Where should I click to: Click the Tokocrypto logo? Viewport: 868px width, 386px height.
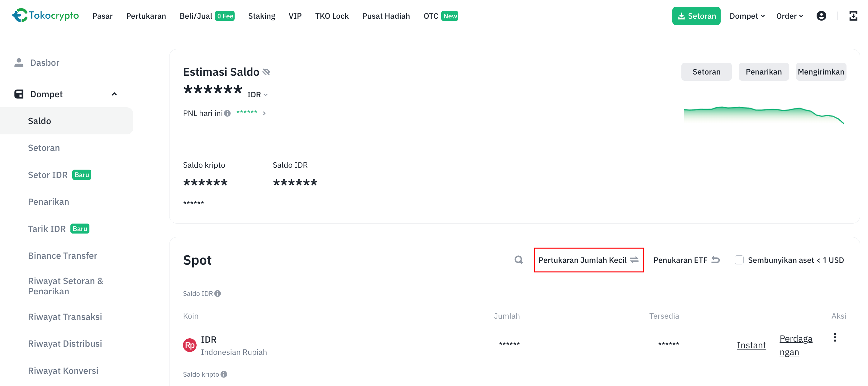tap(45, 16)
